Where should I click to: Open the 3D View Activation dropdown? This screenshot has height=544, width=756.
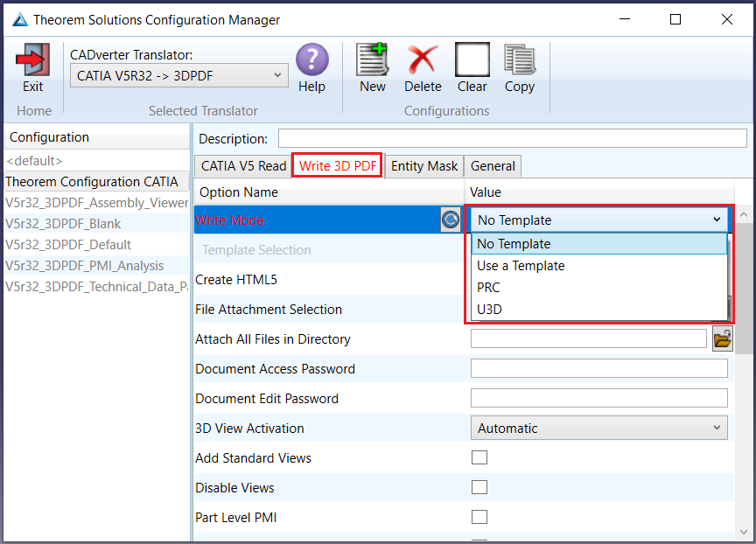tap(598, 428)
